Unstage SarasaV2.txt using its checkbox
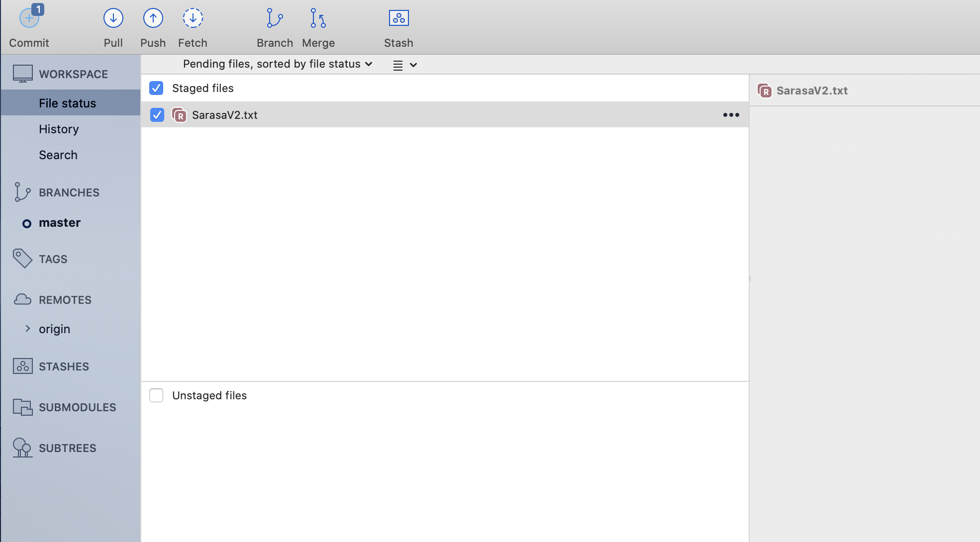This screenshot has width=980, height=542. pos(157,115)
